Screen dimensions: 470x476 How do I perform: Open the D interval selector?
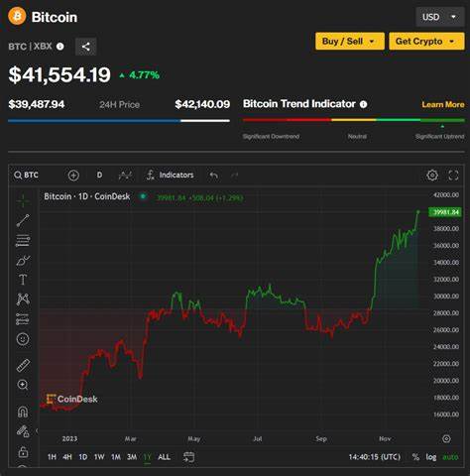pos(99,175)
